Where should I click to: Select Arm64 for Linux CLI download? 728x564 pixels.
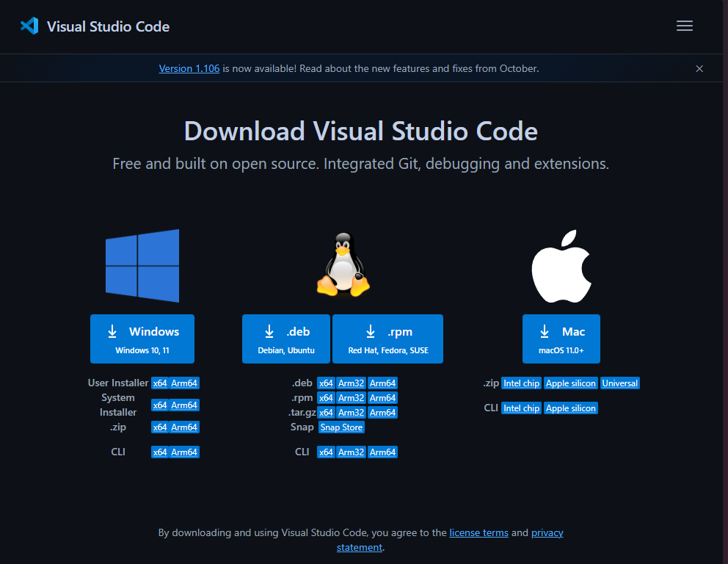[x=382, y=452]
